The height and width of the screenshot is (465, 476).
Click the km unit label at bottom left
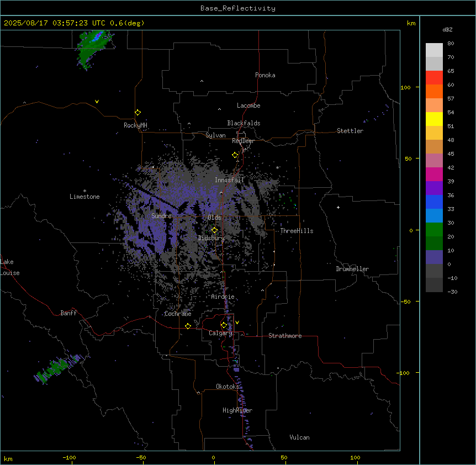click(8, 458)
